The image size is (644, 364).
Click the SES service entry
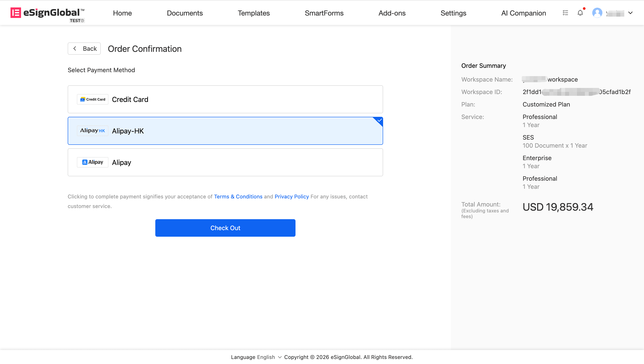(x=528, y=138)
